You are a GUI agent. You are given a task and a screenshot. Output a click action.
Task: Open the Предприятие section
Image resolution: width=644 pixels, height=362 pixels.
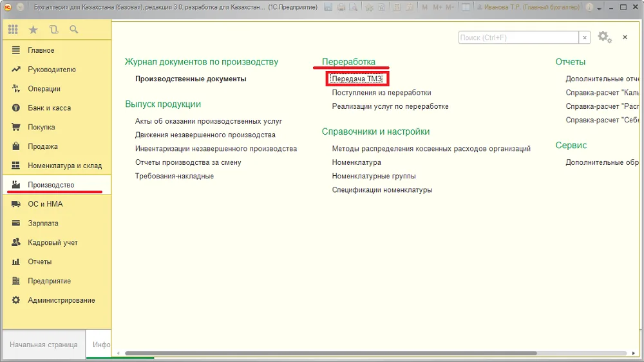click(57, 281)
